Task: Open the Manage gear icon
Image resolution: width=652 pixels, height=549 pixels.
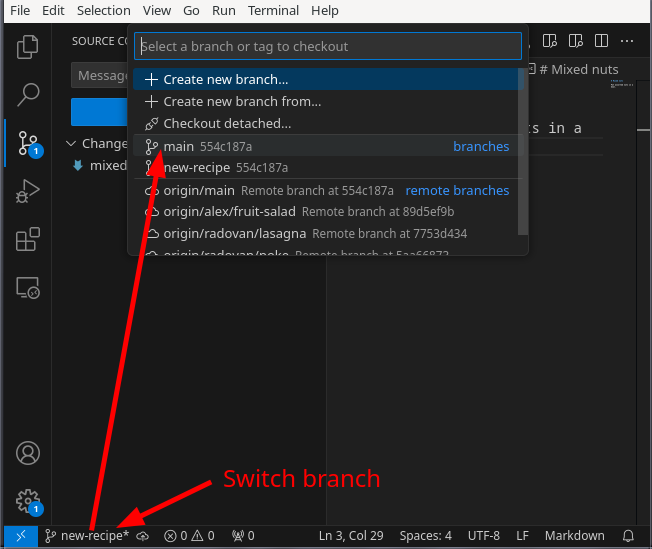Action: pyautogui.click(x=28, y=502)
